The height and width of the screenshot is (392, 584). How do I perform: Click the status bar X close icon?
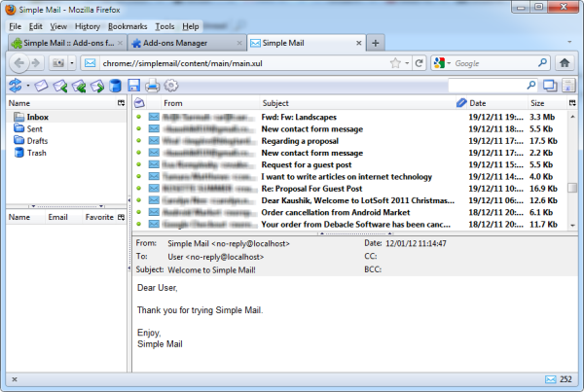[15, 379]
